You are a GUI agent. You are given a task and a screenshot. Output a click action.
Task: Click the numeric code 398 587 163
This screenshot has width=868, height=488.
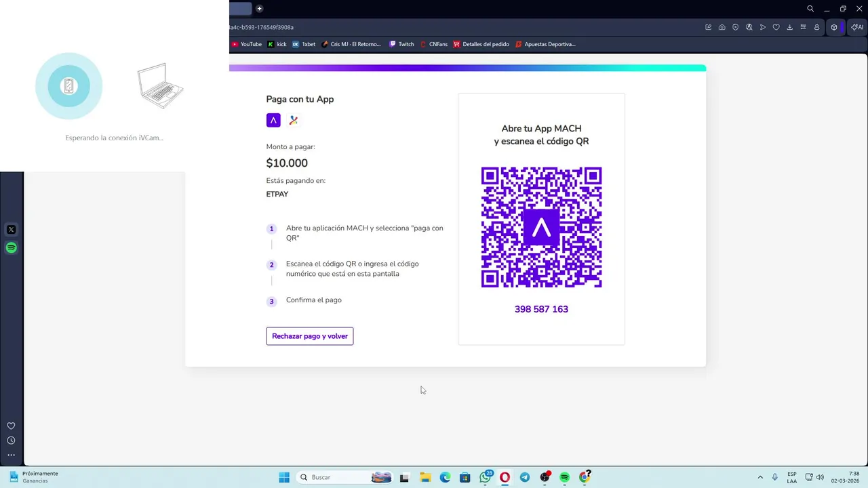point(541,309)
